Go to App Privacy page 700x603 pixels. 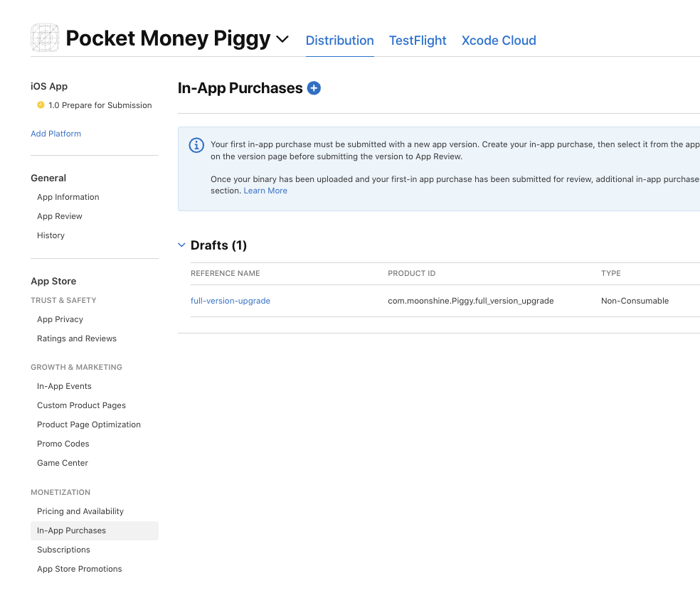pos(60,319)
